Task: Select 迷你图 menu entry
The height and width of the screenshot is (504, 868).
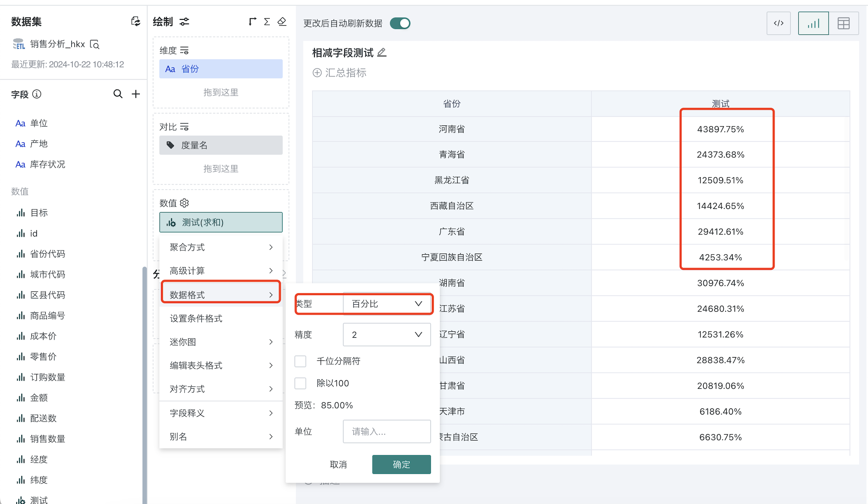Action: pyautogui.click(x=221, y=342)
